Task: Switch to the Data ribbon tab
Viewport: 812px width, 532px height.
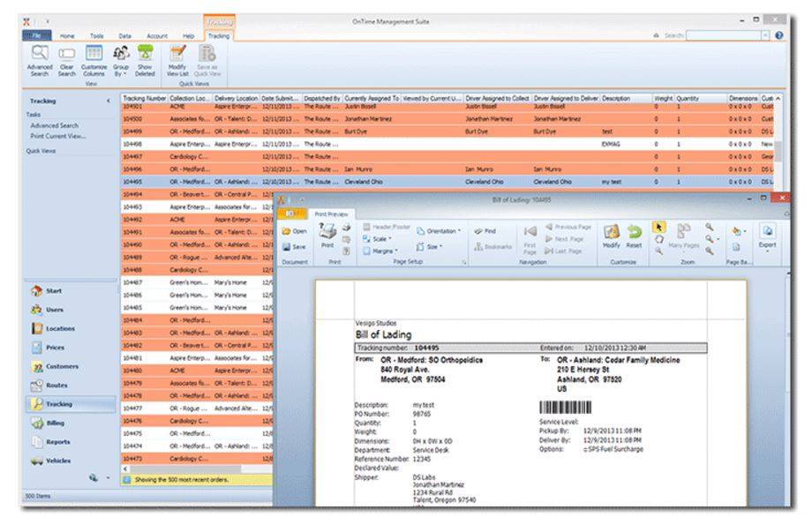Action: 124,36
